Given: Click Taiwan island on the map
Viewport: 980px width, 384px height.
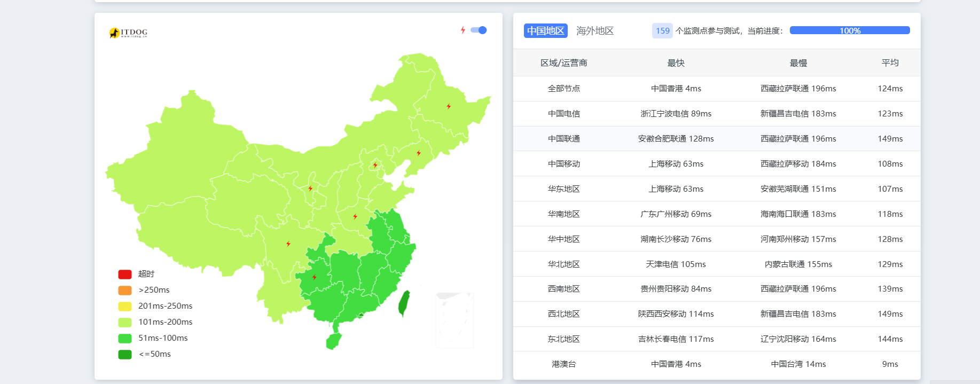Looking at the screenshot, I should click(x=404, y=303).
